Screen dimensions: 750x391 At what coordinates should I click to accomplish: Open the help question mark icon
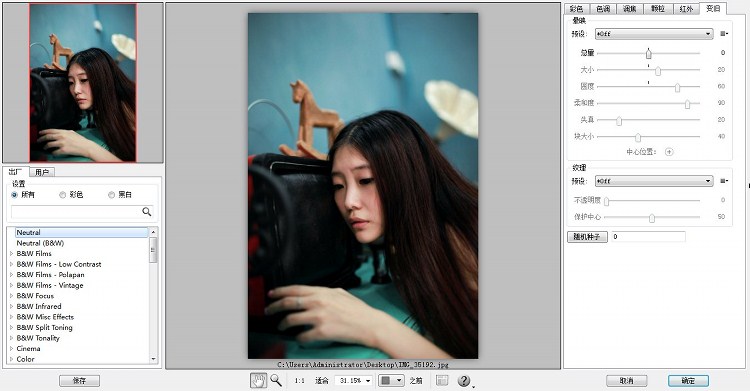coord(463,380)
